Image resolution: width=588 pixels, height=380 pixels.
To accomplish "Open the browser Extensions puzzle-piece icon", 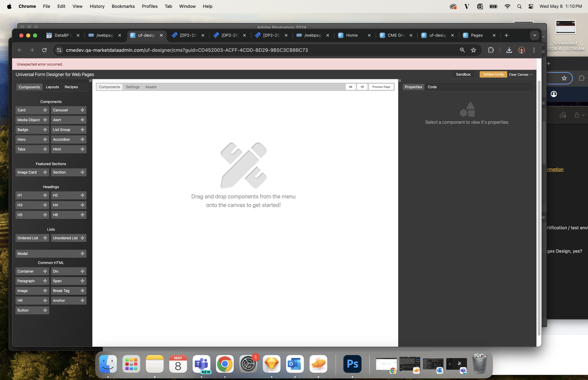I will pyautogui.click(x=491, y=50).
